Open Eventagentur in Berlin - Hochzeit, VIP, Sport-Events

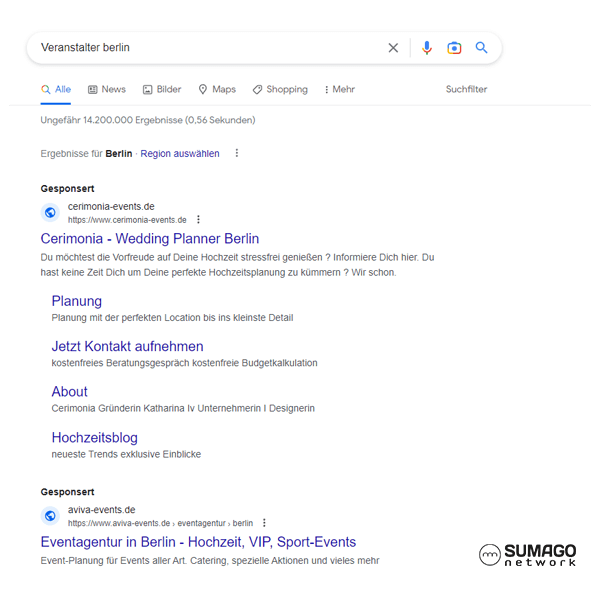[198, 542]
